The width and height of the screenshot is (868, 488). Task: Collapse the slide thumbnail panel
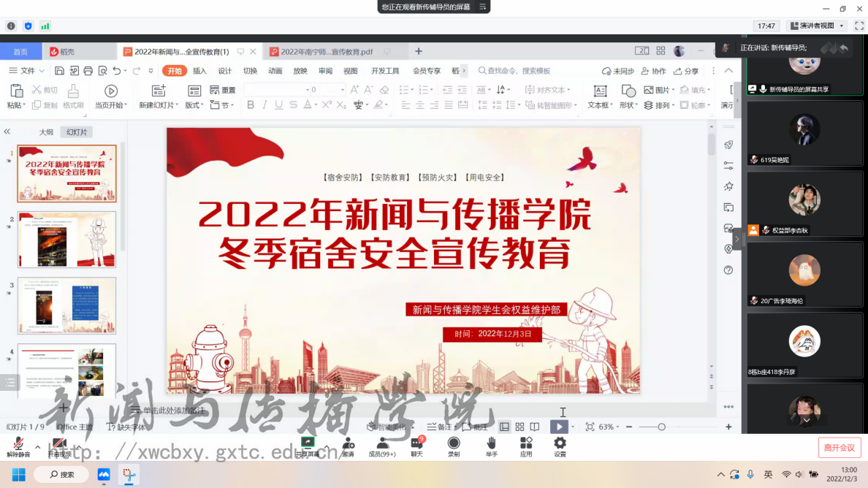tap(7, 131)
